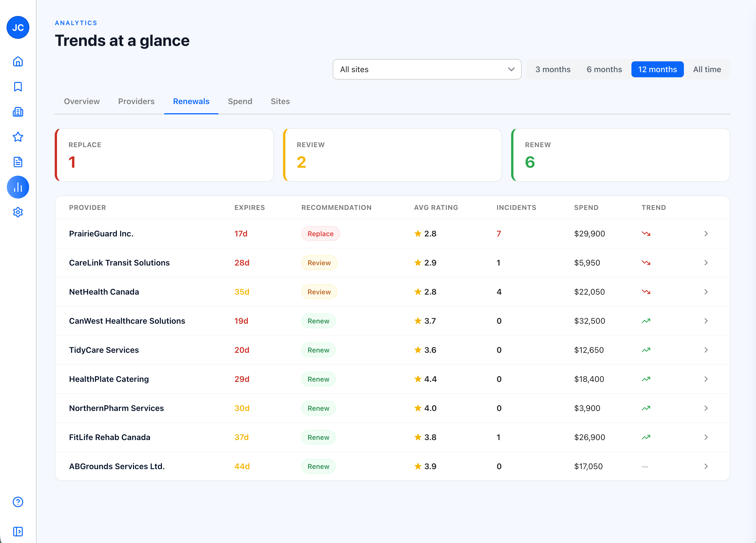Click the upward trend icon for NorthernPharm Services
Screen dimensions: 756x543
[x=646, y=408]
